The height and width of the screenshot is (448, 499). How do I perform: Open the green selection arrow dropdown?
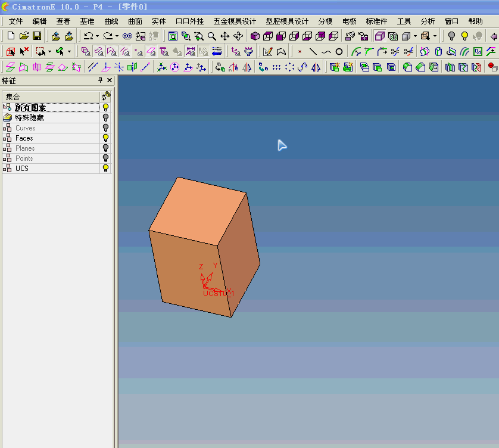[x=69, y=52]
